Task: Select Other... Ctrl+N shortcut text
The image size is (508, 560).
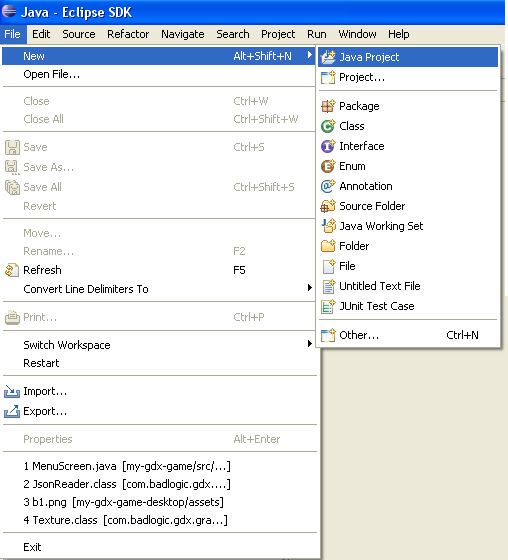Action: pyautogui.click(x=463, y=335)
